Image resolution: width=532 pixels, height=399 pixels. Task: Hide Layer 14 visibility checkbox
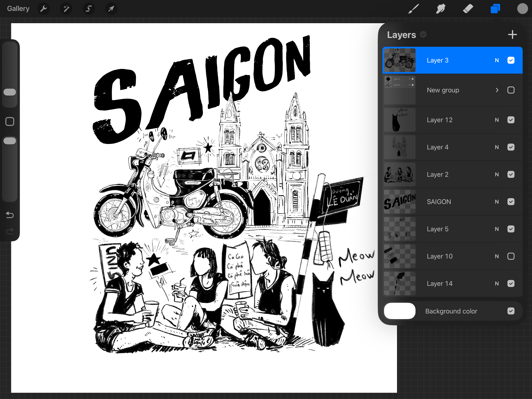(511, 283)
